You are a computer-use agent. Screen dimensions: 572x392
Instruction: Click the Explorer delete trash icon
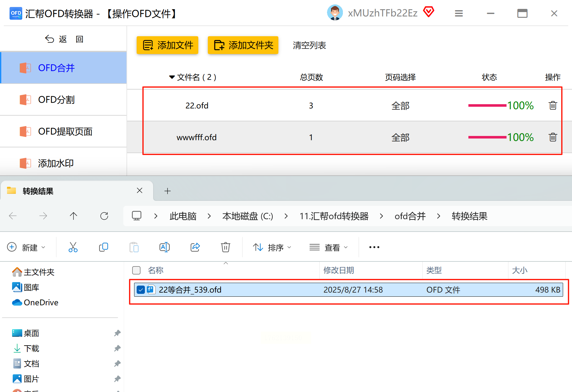point(225,247)
